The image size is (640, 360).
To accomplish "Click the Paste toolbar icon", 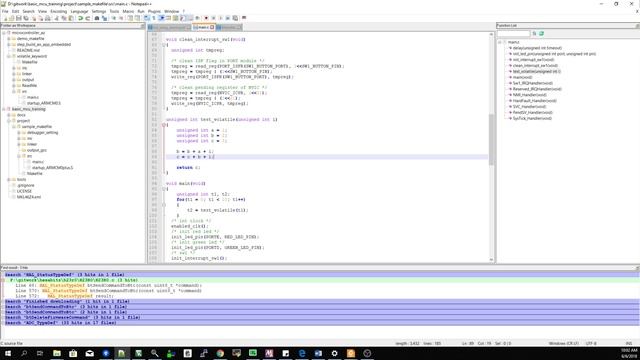I will click(71, 18).
